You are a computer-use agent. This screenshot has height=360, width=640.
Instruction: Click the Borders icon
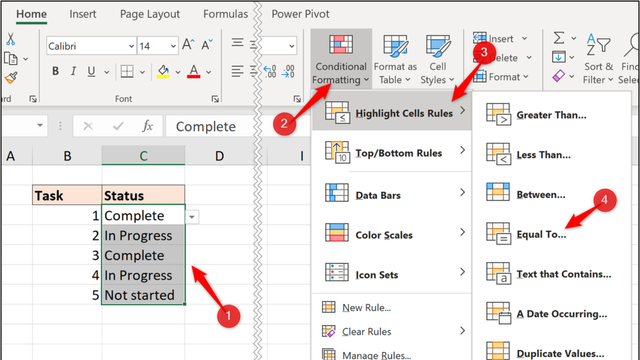(127, 72)
